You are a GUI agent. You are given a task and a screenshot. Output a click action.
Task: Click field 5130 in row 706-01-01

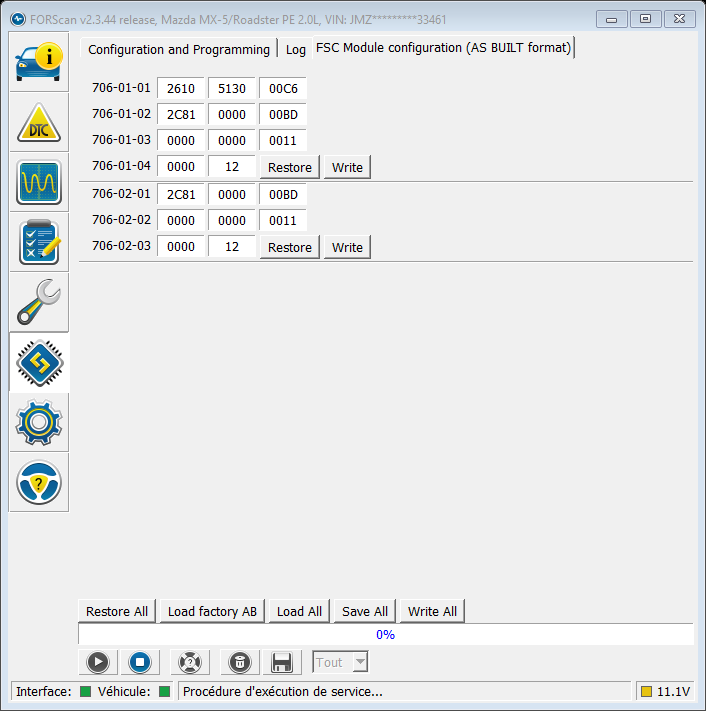click(232, 88)
